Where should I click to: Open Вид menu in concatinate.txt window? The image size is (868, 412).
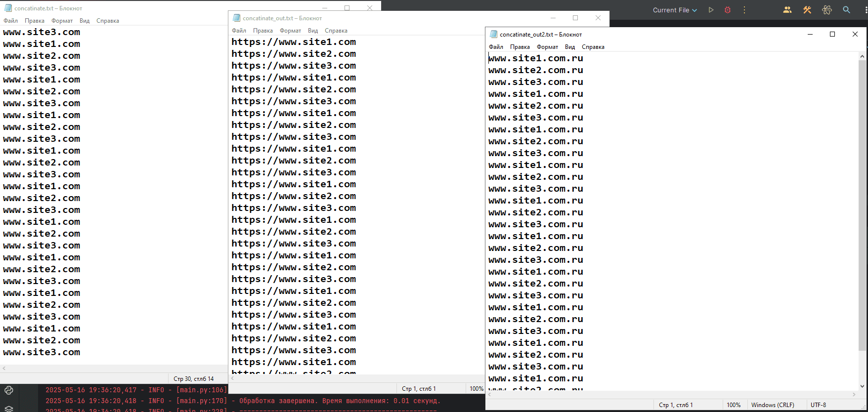point(85,21)
